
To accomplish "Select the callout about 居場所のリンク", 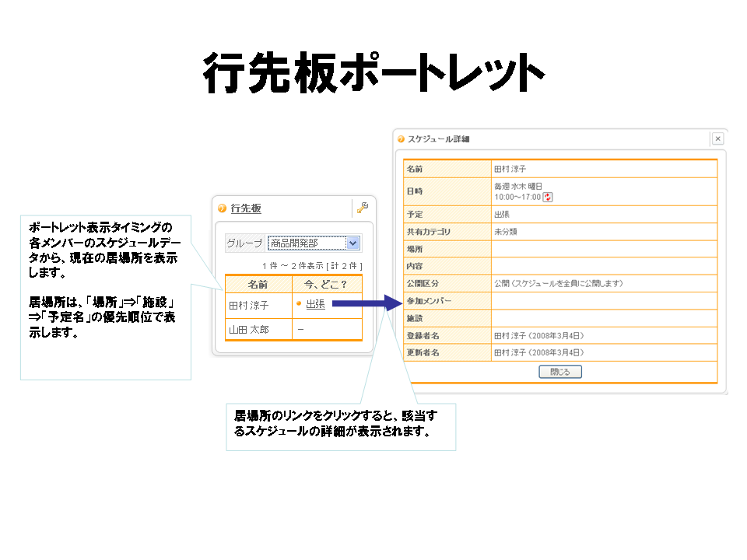I will tap(340, 425).
